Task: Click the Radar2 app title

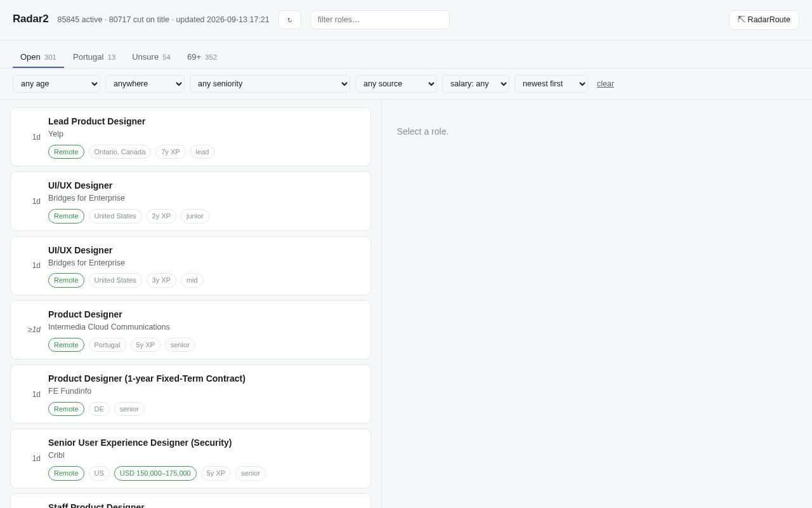Action: pos(30,19)
